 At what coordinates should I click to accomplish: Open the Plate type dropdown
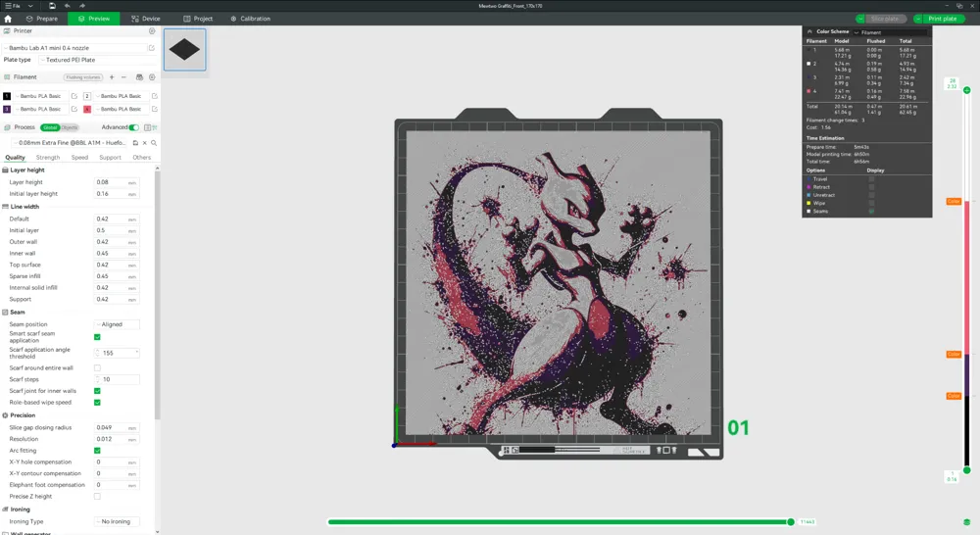pyautogui.click(x=97, y=60)
